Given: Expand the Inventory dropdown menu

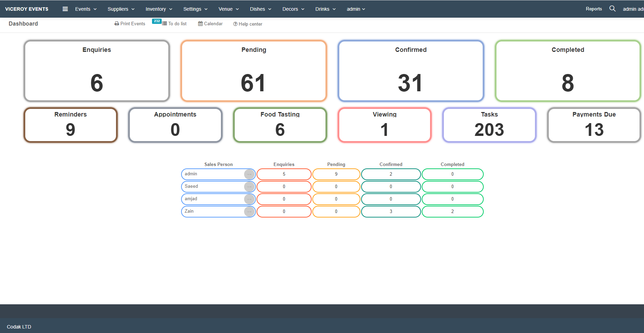Looking at the screenshot, I should point(158,9).
